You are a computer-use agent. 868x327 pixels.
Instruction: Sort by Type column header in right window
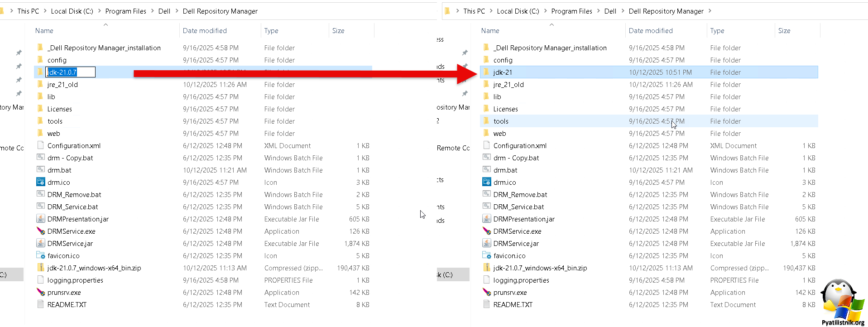click(x=717, y=31)
